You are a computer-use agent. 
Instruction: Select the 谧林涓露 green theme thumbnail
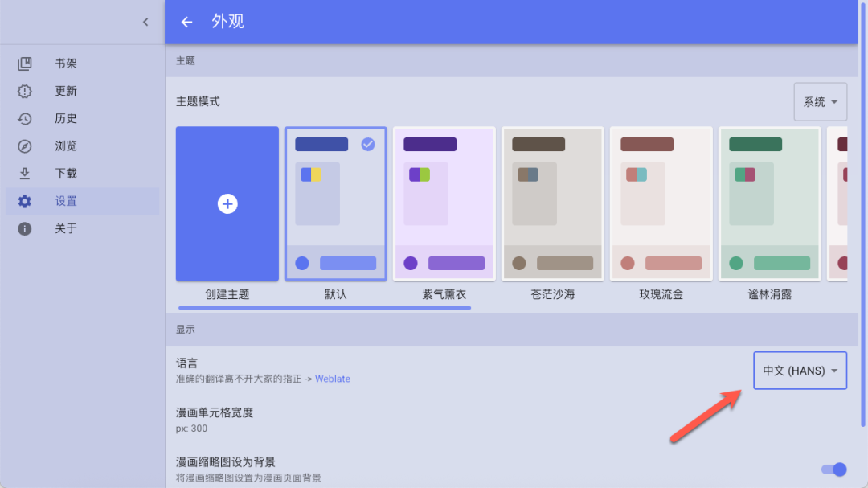pyautogui.click(x=769, y=203)
